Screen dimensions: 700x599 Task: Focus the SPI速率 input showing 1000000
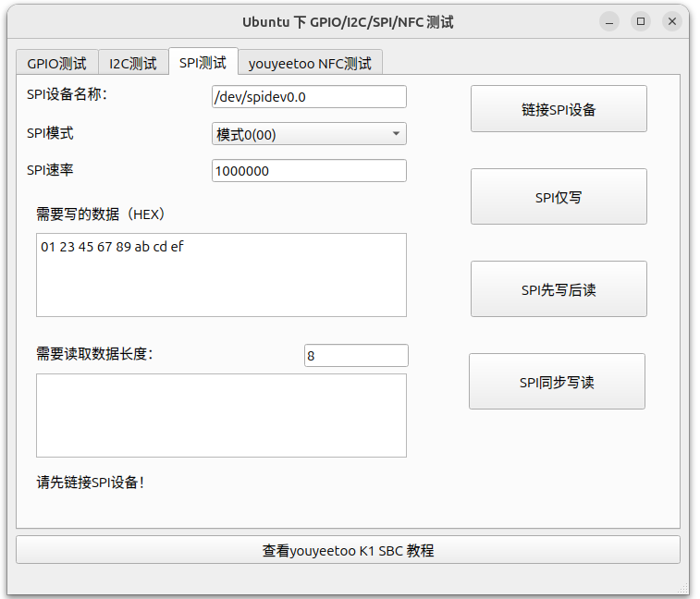click(309, 171)
